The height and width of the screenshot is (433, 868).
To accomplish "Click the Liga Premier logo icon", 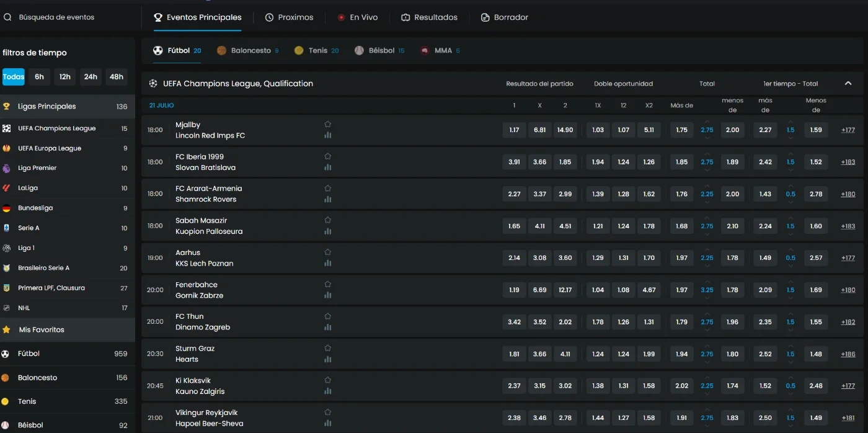I will [6, 168].
